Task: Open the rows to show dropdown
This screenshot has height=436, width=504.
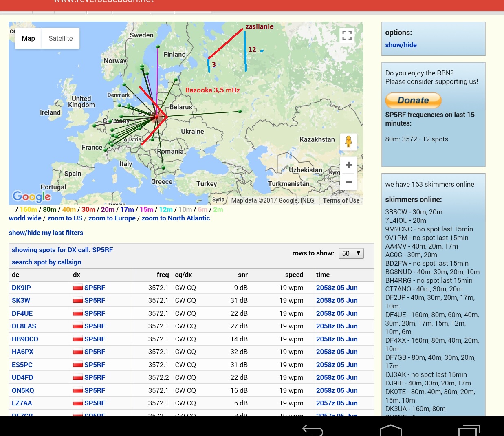Action: (351, 253)
